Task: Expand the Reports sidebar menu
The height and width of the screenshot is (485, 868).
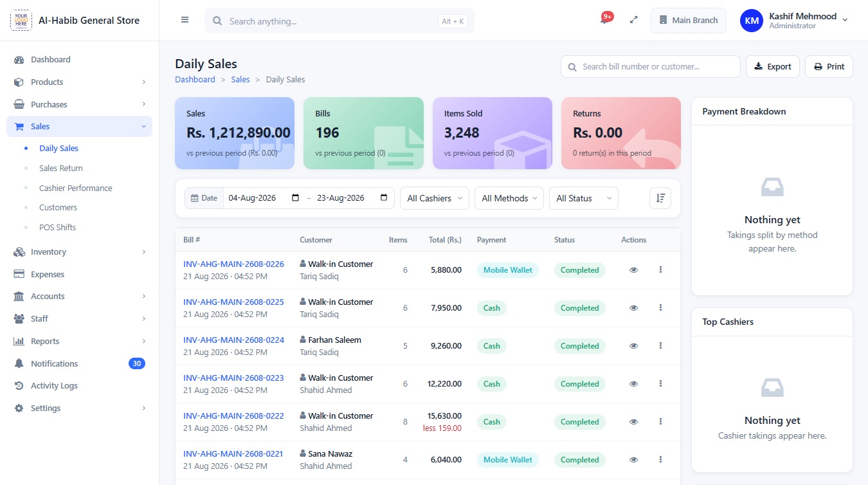Action: 79,342
